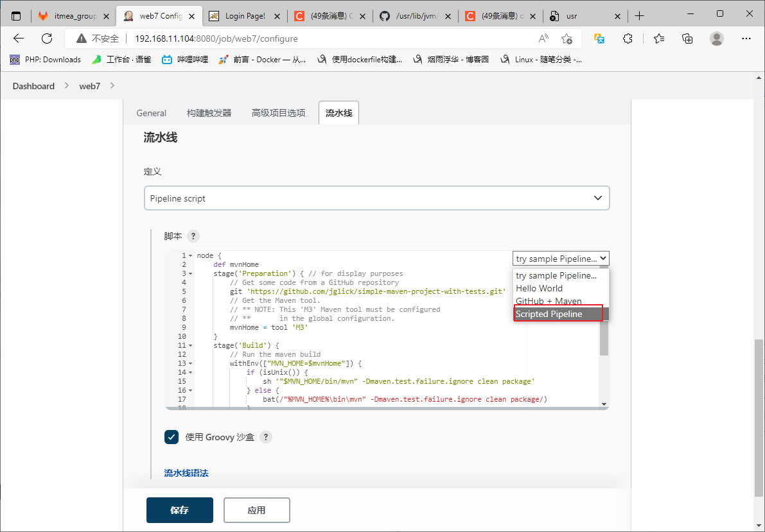Collapse code fold arrow at line 14
Viewport: 765px width, 532px height.
click(191, 373)
